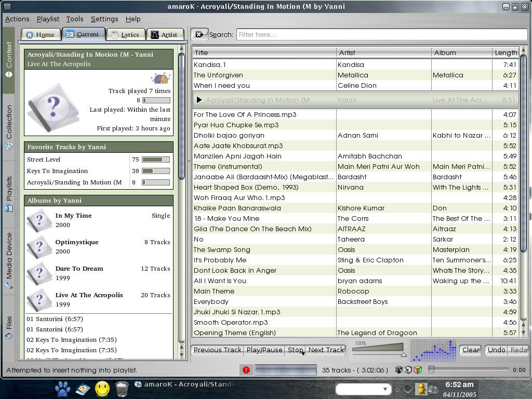Open the window menu icon in title bar
This screenshot has width=532, height=399.
(x=7, y=6)
